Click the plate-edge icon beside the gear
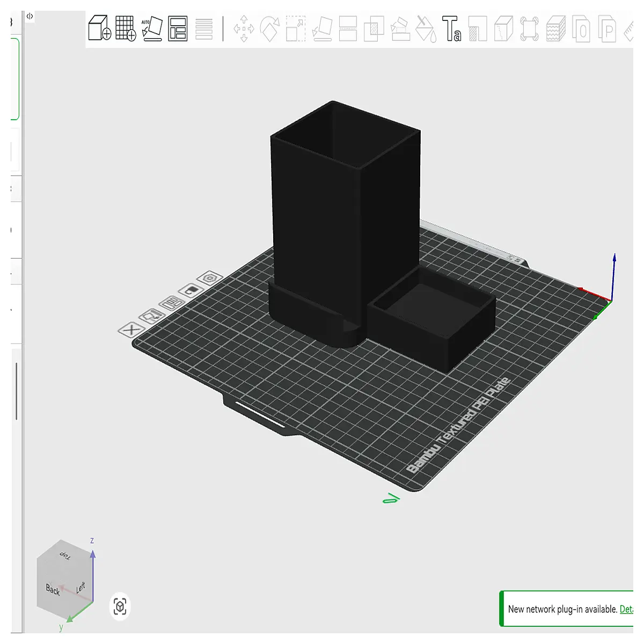The image size is (644, 644). 191,291
